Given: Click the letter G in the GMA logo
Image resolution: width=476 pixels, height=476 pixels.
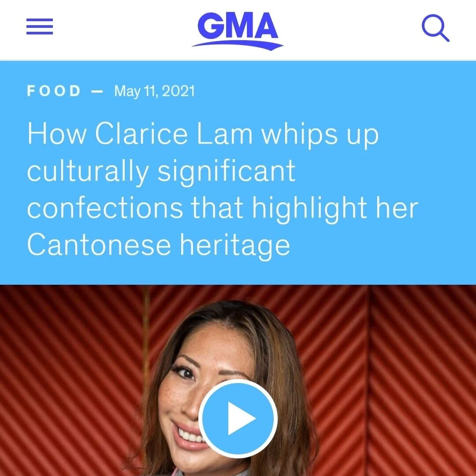Looking at the screenshot, I should [x=211, y=26].
